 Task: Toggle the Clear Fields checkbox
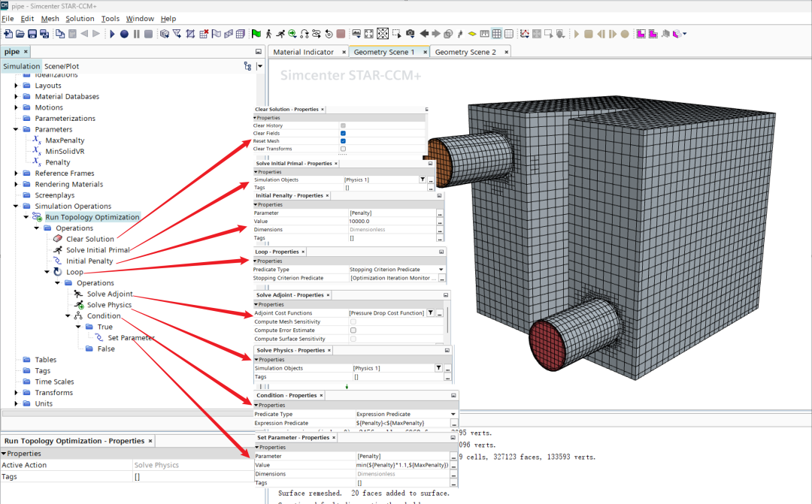[343, 133]
